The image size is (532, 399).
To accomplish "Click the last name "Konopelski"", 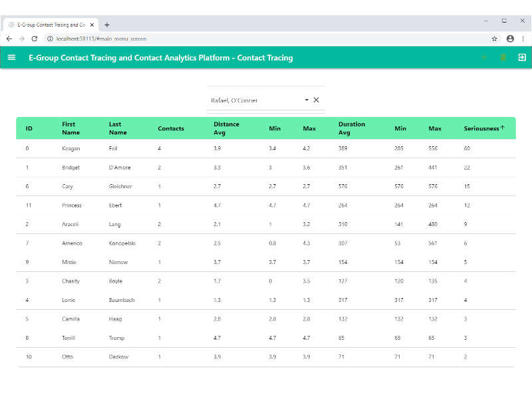I will 122,243.
